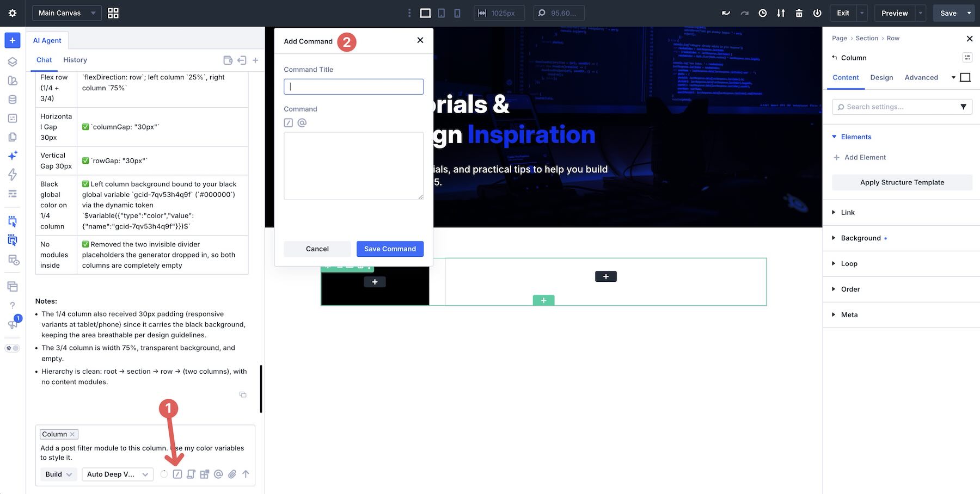Image resolution: width=980 pixels, height=494 pixels.
Task: Click the trash clear layout icon
Action: (799, 13)
